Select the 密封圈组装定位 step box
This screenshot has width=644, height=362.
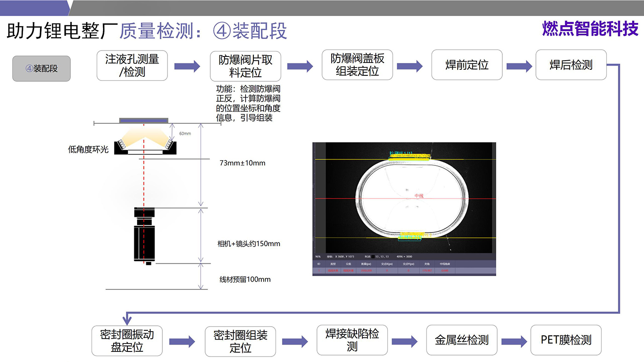pyautogui.click(x=240, y=341)
